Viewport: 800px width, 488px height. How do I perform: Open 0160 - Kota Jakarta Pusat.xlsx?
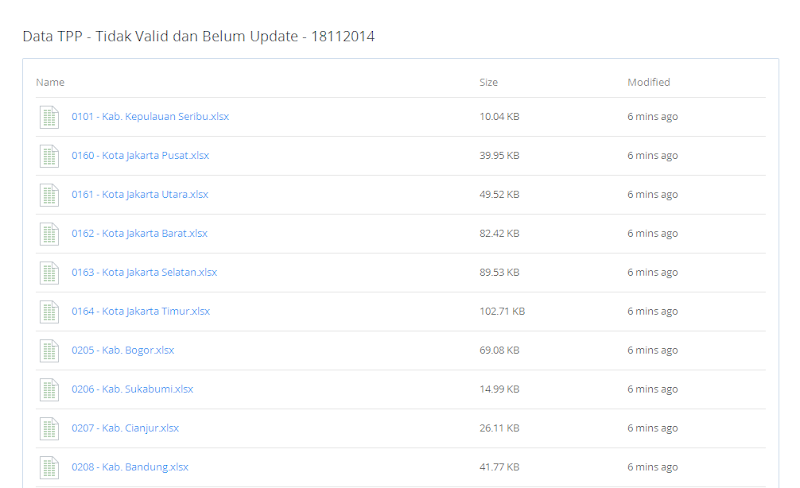tap(140, 155)
